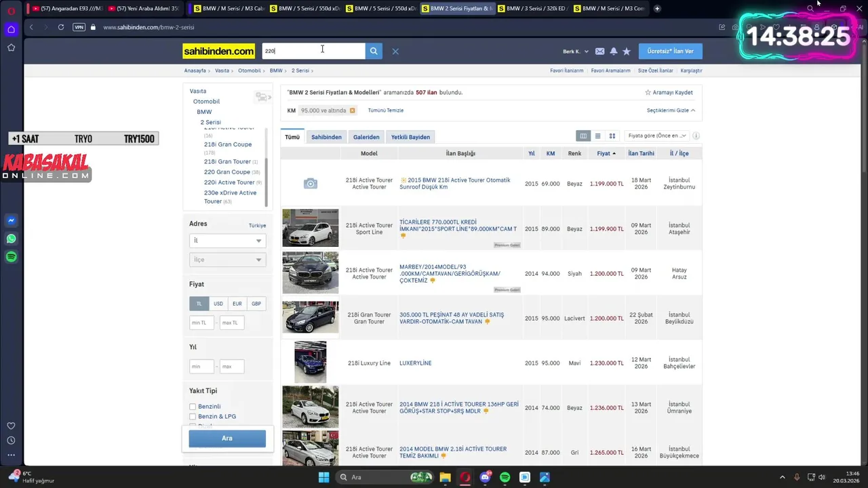Screen dimensions: 868x488
Task: Open sort dropdown Fiyata göre
Action: click(656, 136)
